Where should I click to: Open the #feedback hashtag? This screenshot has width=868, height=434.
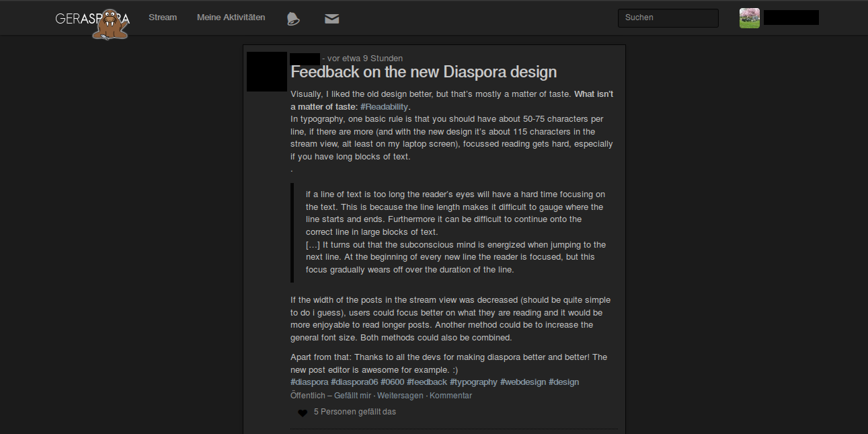point(426,382)
